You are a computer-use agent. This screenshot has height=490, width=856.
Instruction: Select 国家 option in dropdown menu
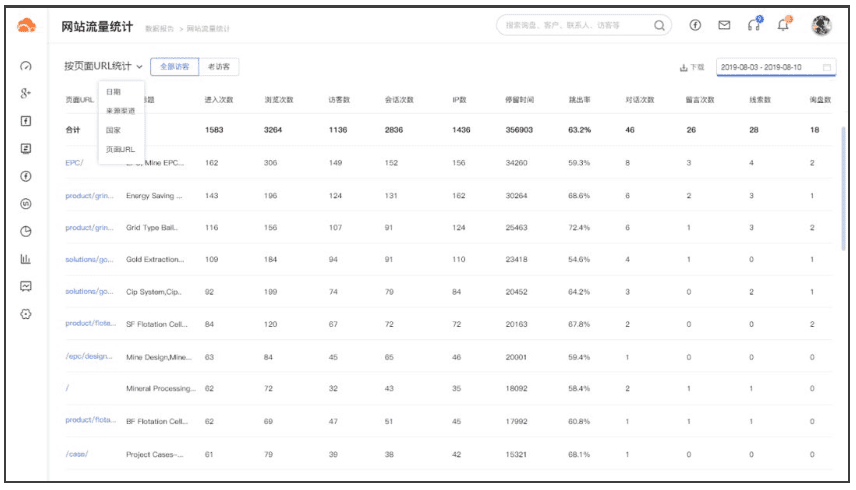click(114, 130)
